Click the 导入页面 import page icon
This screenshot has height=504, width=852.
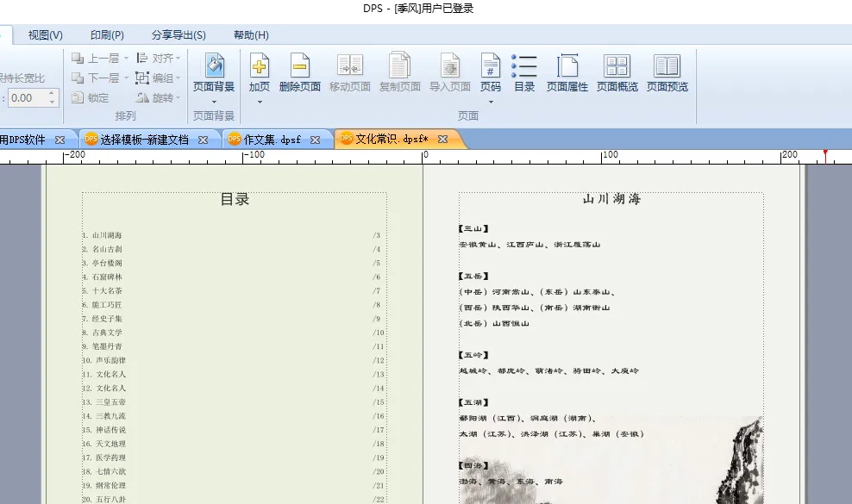click(449, 66)
